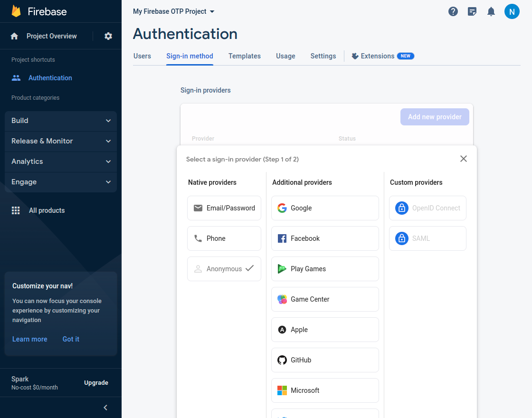Click the user account avatar N
This screenshot has height=418, width=532.
pos(512,11)
